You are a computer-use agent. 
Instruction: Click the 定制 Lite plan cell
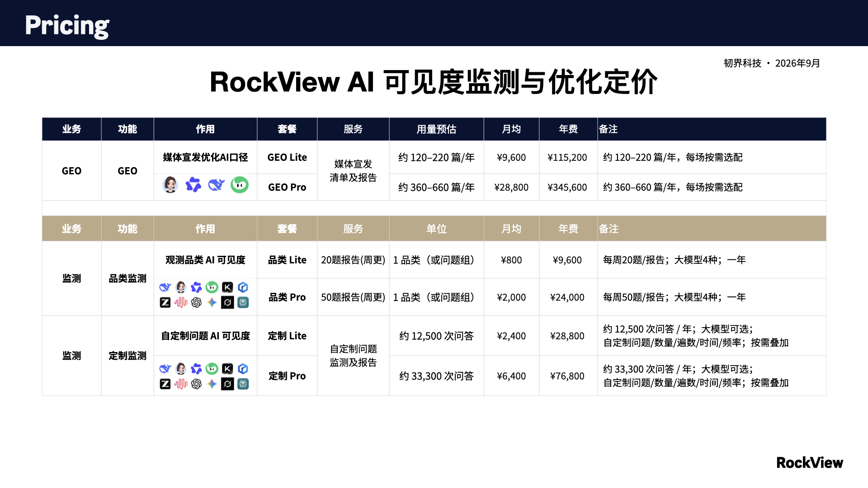point(287,336)
